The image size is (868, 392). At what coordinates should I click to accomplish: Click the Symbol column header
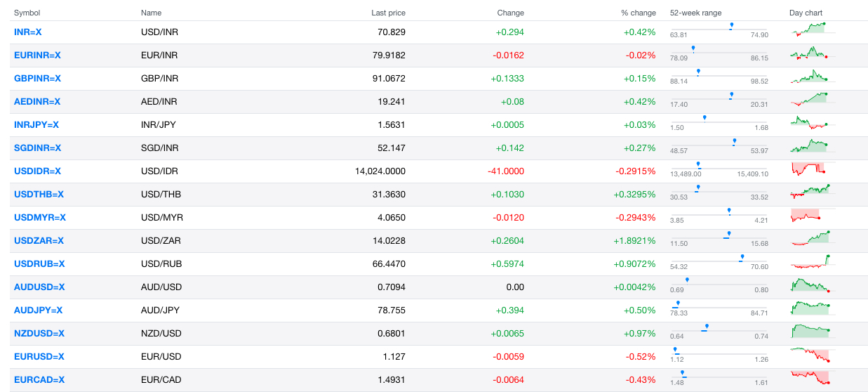[27, 13]
